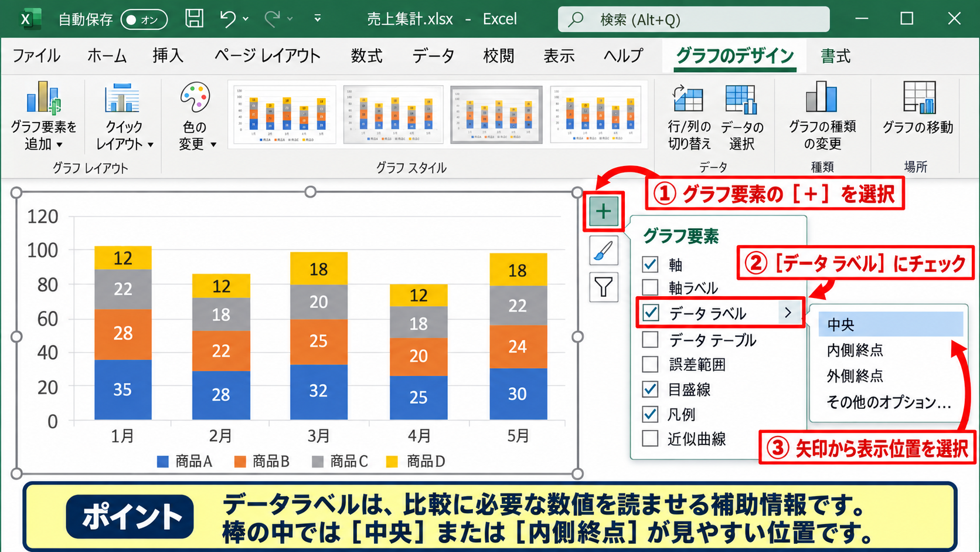The width and height of the screenshot is (980, 552).
Task: Open the redo history dropdown arrow
Action: (290, 19)
